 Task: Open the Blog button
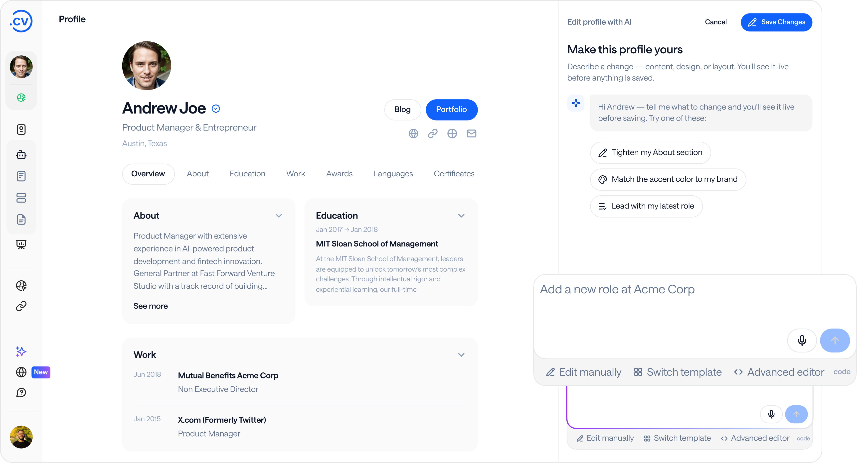point(402,110)
